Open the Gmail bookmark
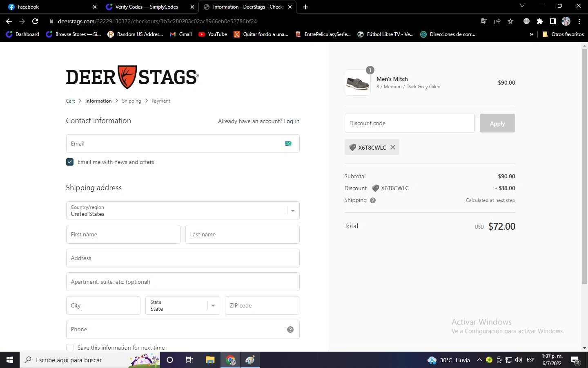This screenshot has height=368, width=588. pos(180,34)
